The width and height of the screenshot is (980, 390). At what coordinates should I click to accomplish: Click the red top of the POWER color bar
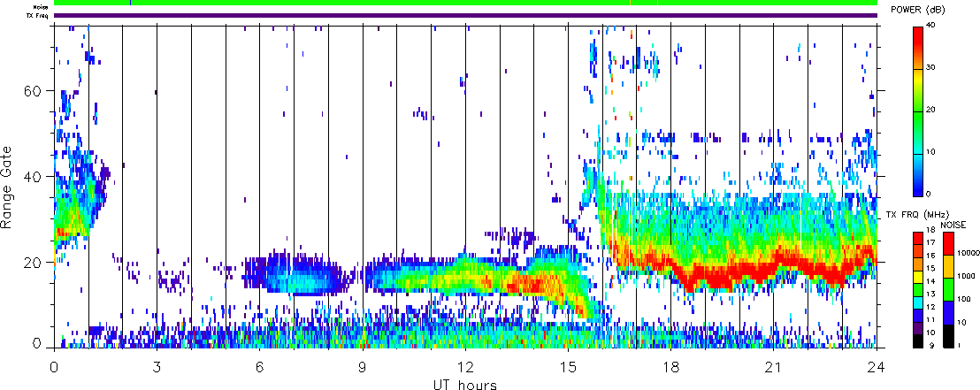click(917, 37)
